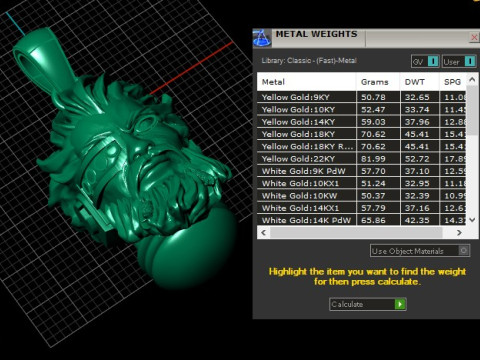Select the Yellow Gold:9KY row

[x=362, y=97]
